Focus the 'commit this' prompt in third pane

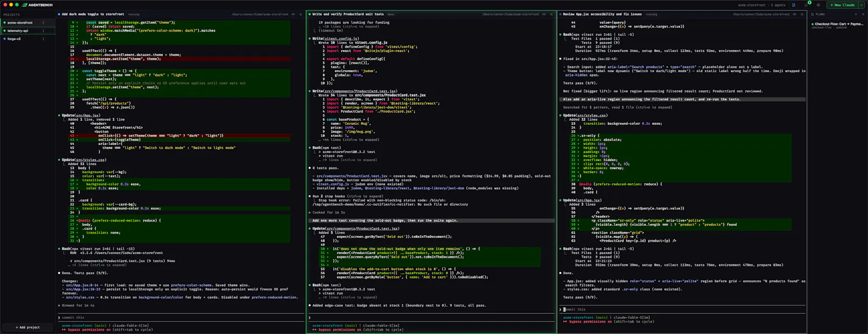tap(682, 310)
